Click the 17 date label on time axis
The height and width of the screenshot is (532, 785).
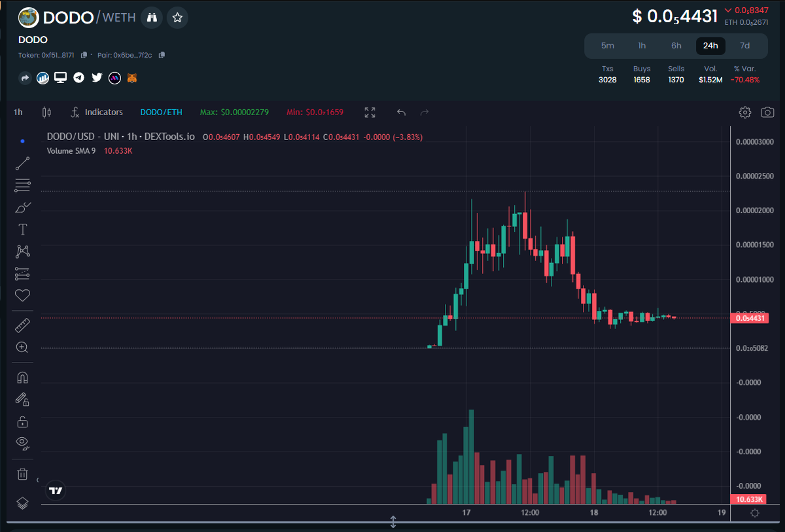point(466,513)
